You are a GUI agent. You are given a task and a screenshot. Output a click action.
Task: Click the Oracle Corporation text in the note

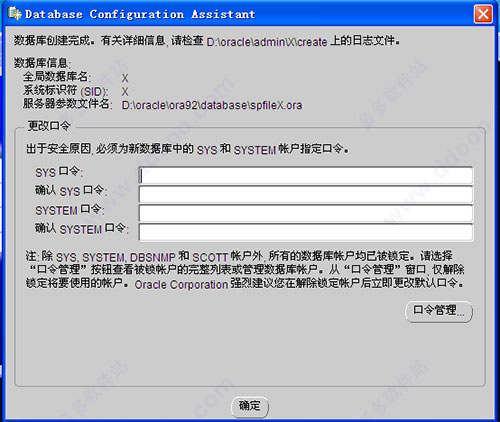[x=181, y=285]
